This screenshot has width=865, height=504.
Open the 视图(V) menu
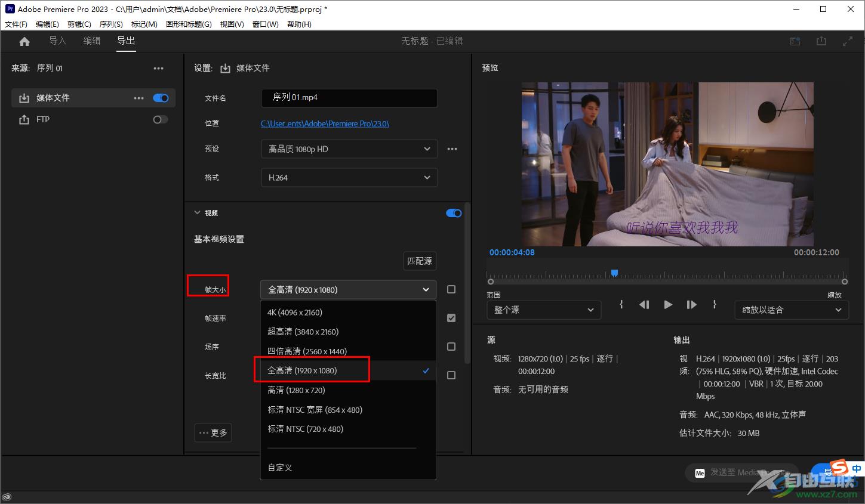point(232,24)
